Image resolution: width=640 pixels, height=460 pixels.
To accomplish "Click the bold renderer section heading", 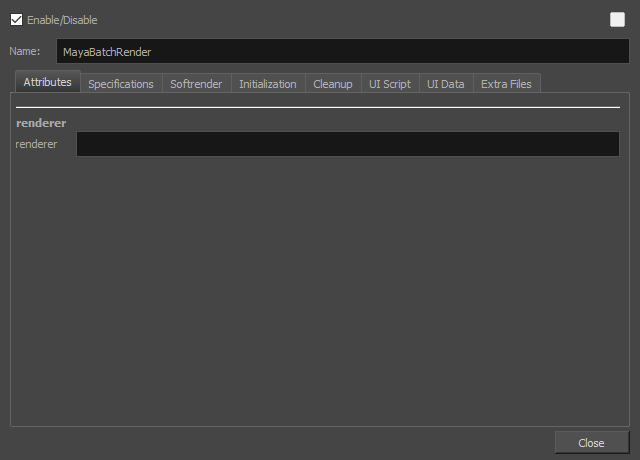I will click(41, 123).
